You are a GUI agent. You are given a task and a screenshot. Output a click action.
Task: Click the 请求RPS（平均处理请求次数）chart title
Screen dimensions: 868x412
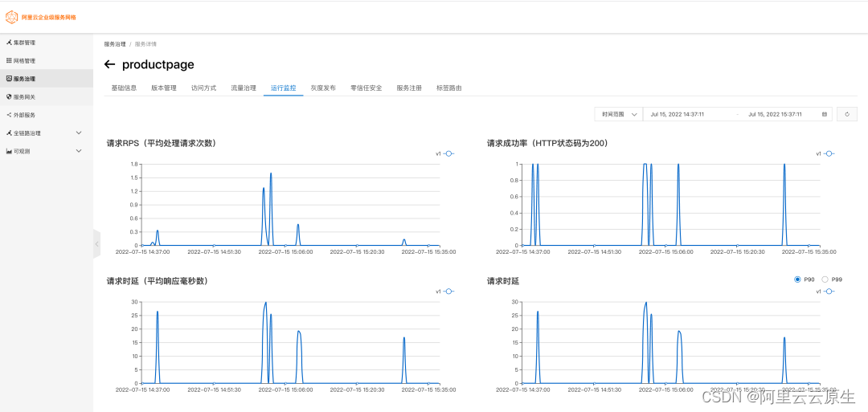[161, 143]
